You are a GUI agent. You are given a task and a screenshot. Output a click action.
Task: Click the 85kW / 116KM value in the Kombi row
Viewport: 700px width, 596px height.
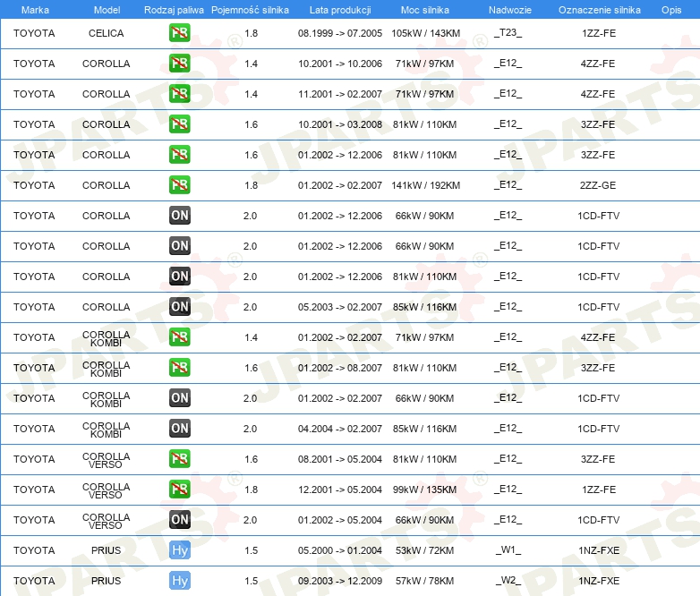pos(424,429)
